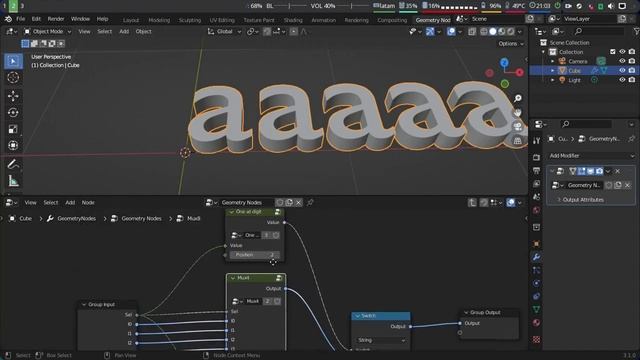The height and width of the screenshot is (360, 640).
Task: Click the viewport pan hand gizmo
Action: [x=518, y=112]
